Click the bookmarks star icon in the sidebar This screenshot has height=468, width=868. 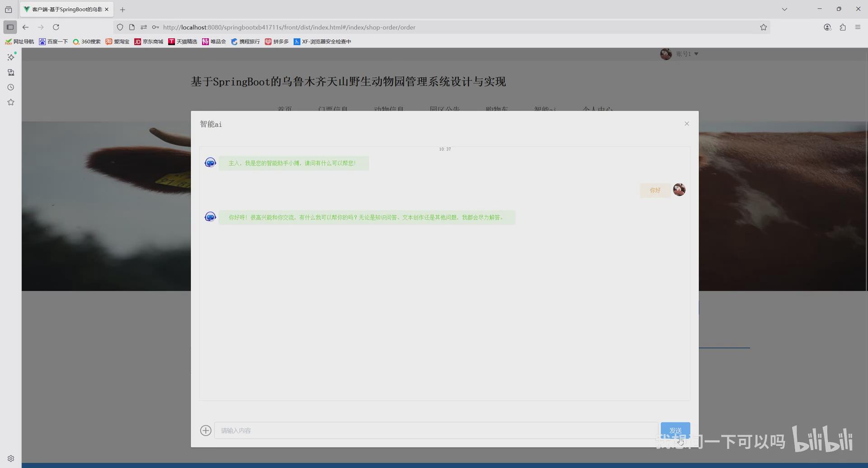pos(10,102)
